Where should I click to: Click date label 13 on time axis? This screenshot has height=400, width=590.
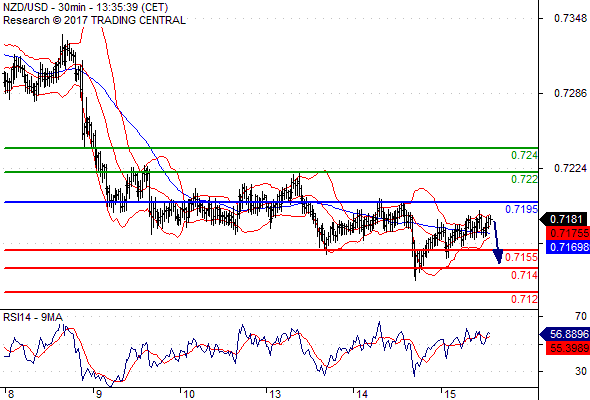point(275,394)
